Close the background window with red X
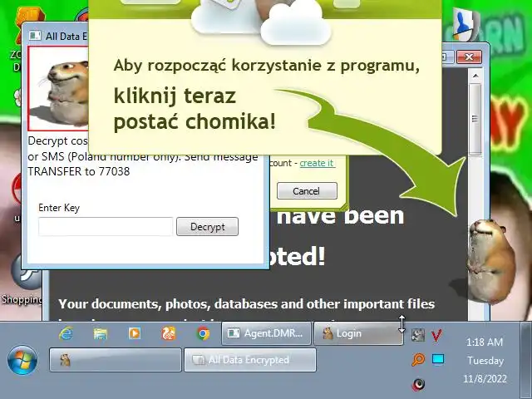 (x=469, y=57)
